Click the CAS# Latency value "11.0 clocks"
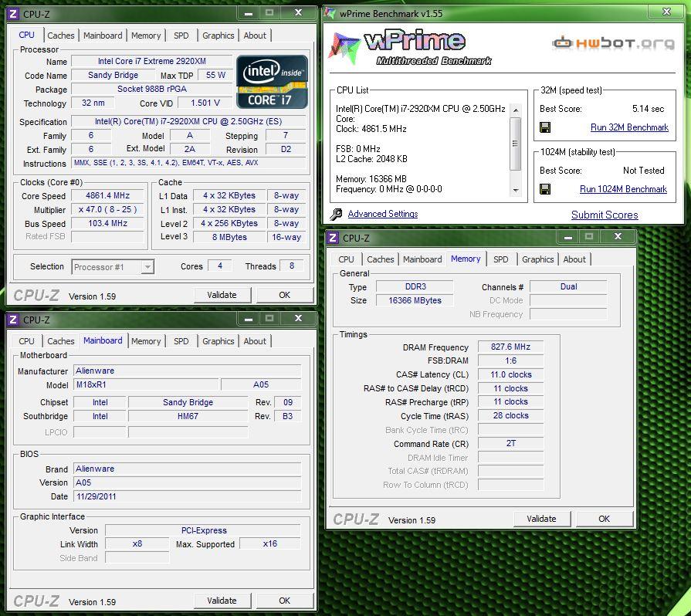 coord(511,375)
